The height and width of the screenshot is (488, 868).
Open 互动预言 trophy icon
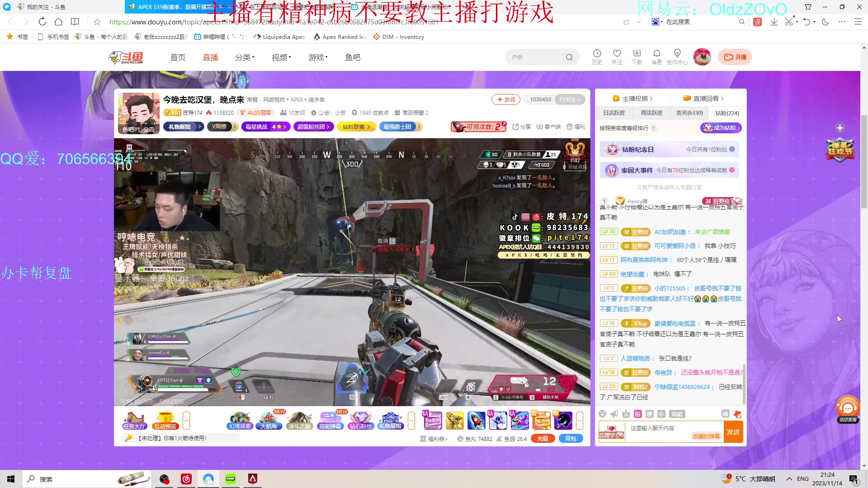pyautogui.click(x=165, y=421)
